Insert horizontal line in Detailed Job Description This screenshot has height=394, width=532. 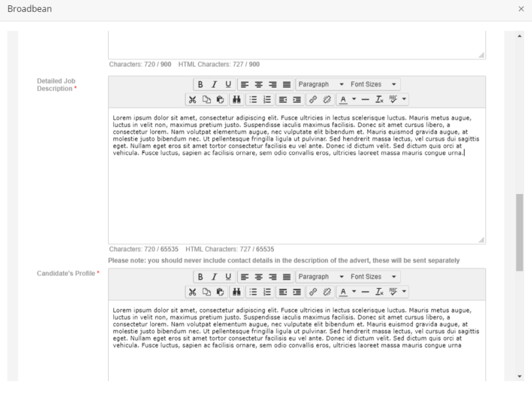point(366,100)
